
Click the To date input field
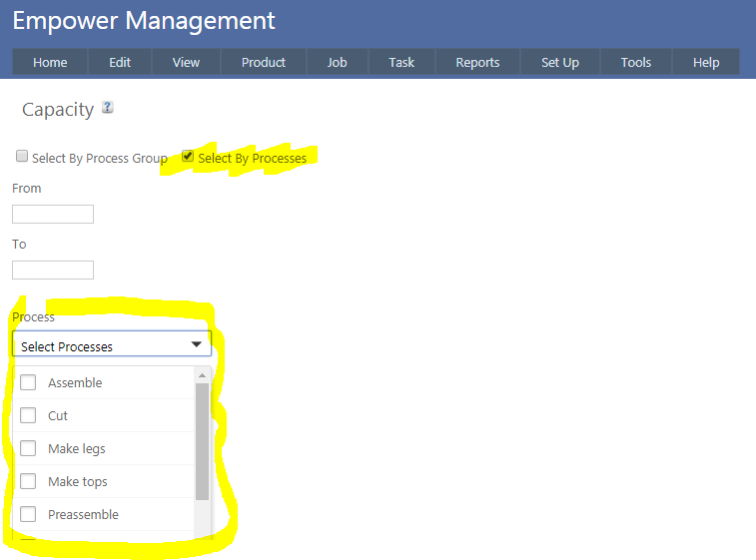point(53,270)
